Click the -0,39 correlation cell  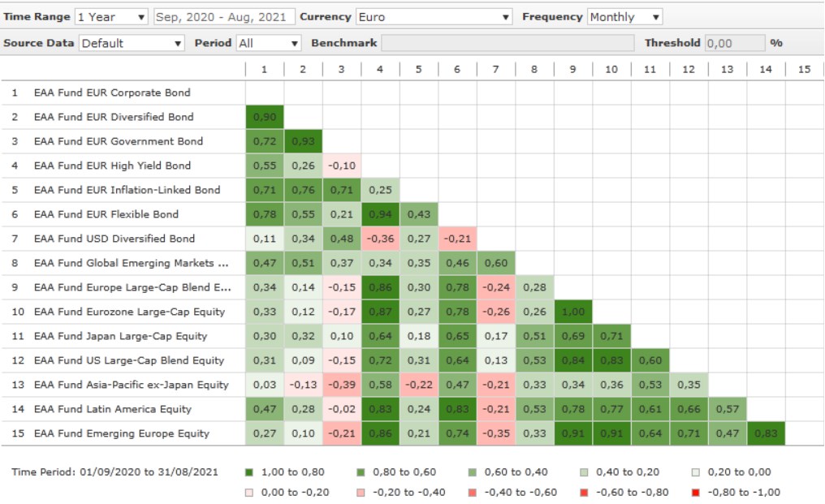[341, 385]
